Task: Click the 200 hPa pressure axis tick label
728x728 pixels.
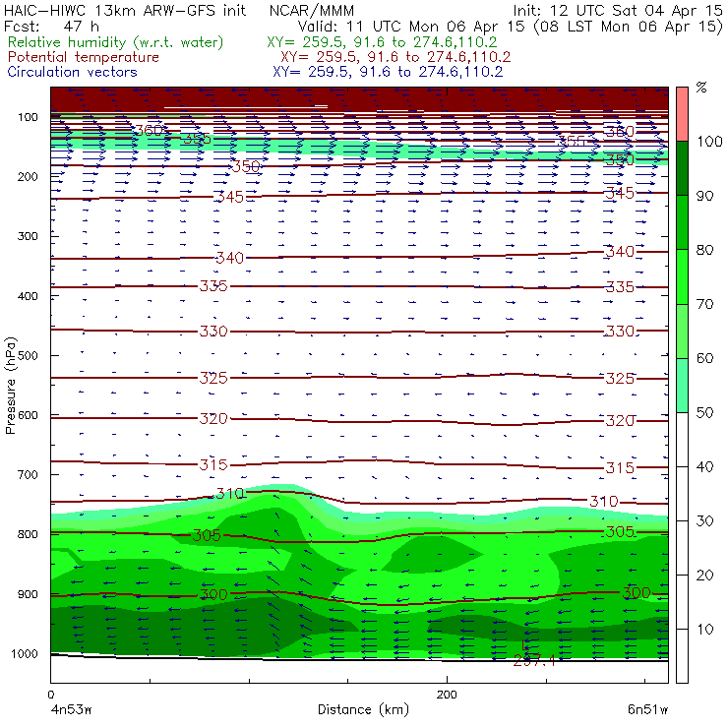Action: point(28,176)
